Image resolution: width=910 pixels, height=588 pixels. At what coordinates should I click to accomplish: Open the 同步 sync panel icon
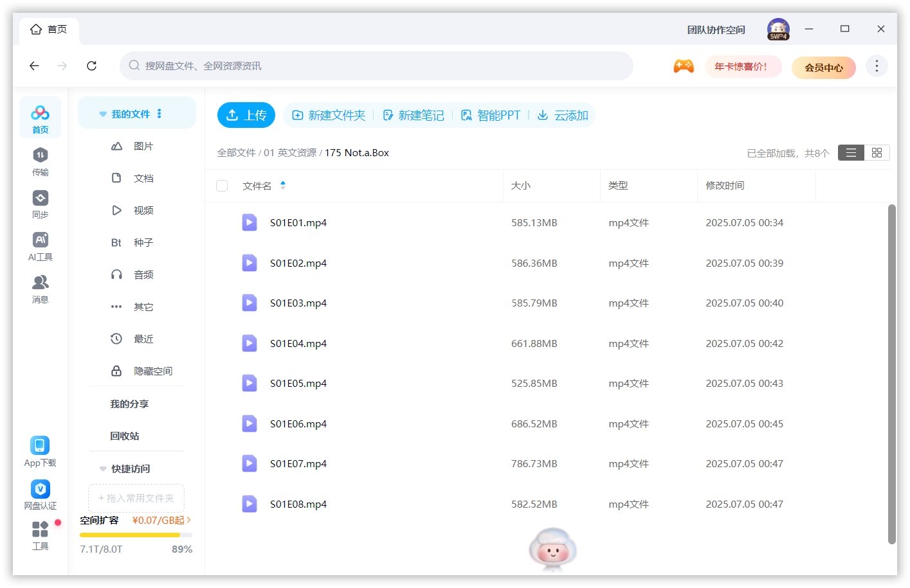pos(40,198)
